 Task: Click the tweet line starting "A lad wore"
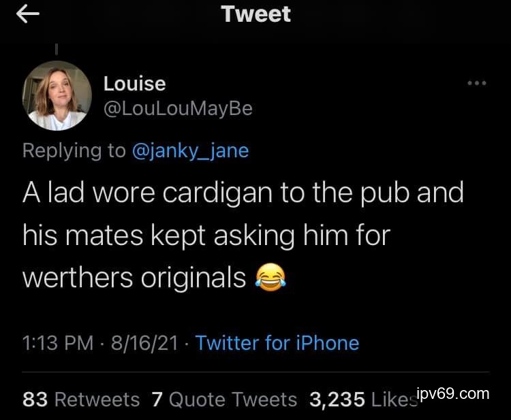click(243, 193)
